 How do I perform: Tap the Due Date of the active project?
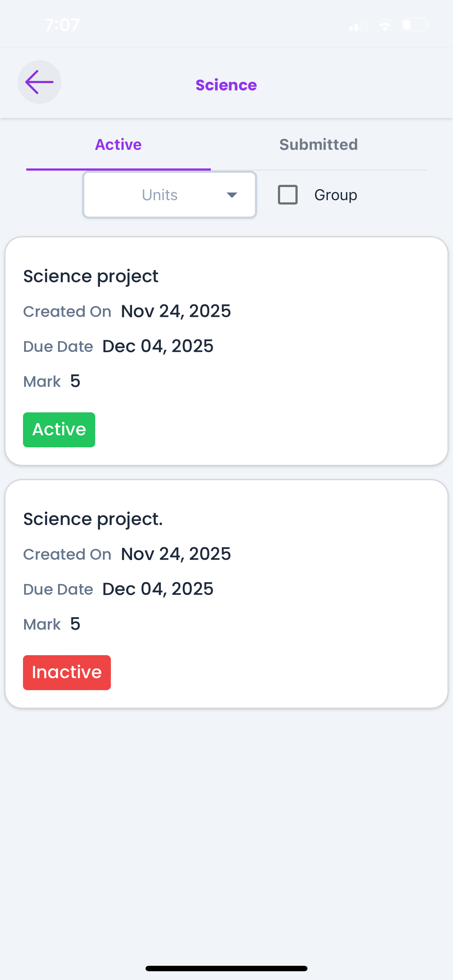coord(158,346)
